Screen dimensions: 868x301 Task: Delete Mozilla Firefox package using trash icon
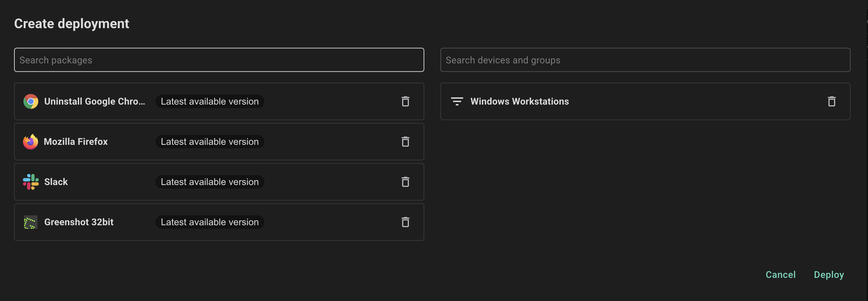pos(406,141)
